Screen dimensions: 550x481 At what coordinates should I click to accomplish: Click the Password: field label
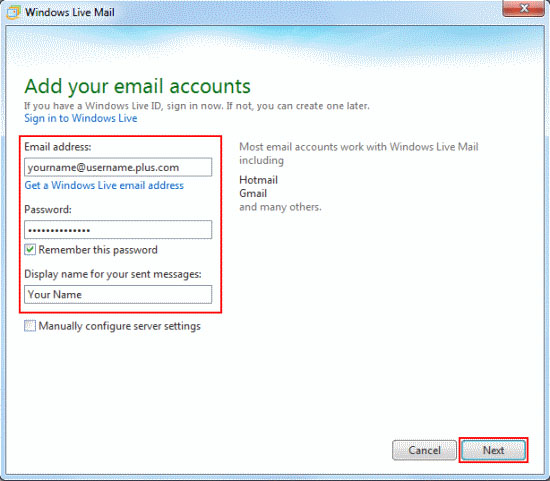48,209
